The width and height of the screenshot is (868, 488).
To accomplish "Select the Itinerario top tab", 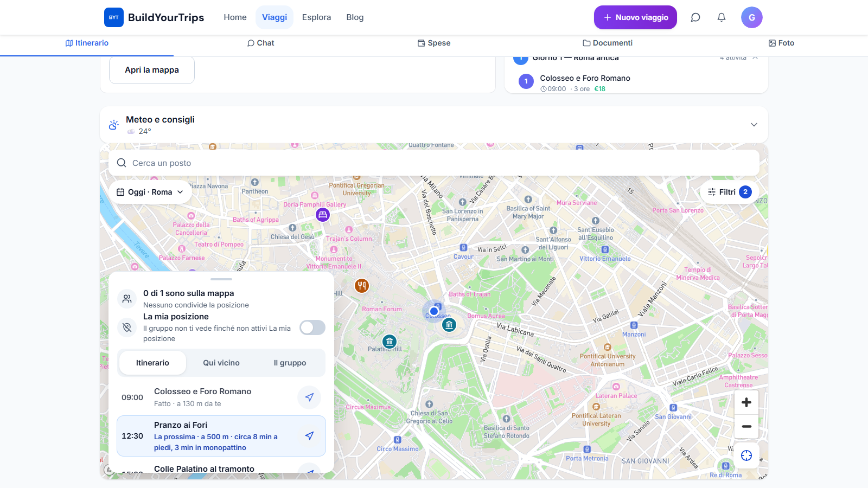I will (87, 43).
